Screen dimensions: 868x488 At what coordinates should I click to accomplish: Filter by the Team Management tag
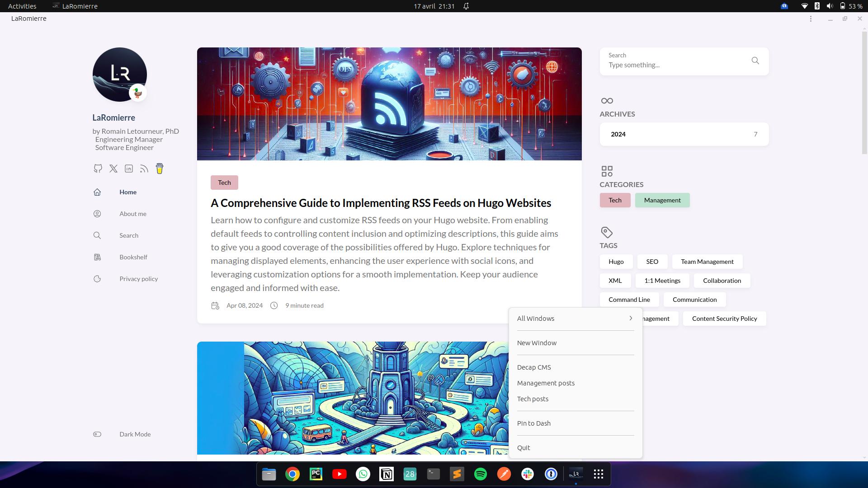(707, 262)
